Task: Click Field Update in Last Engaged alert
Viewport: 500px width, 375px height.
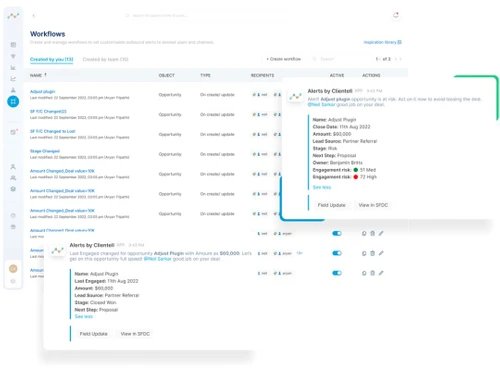Action: (x=93, y=334)
